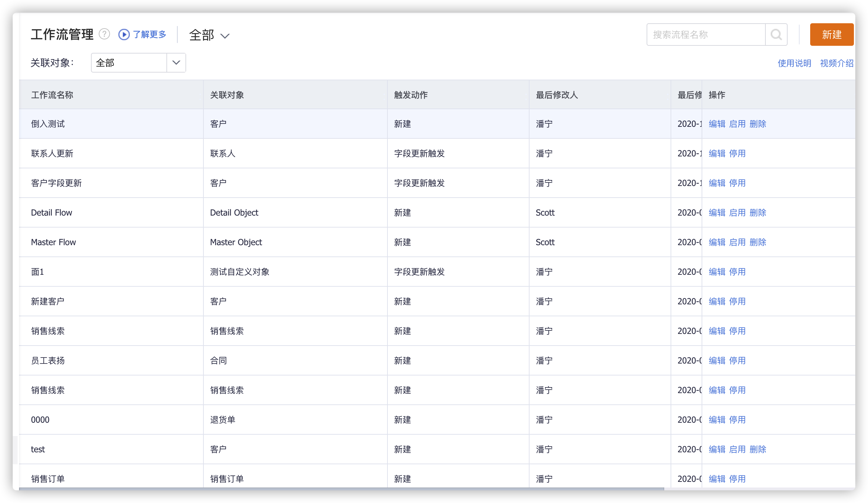Enable the 倒入测试 workflow via 启用
The width and height of the screenshot is (868, 503).
coord(737,124)
